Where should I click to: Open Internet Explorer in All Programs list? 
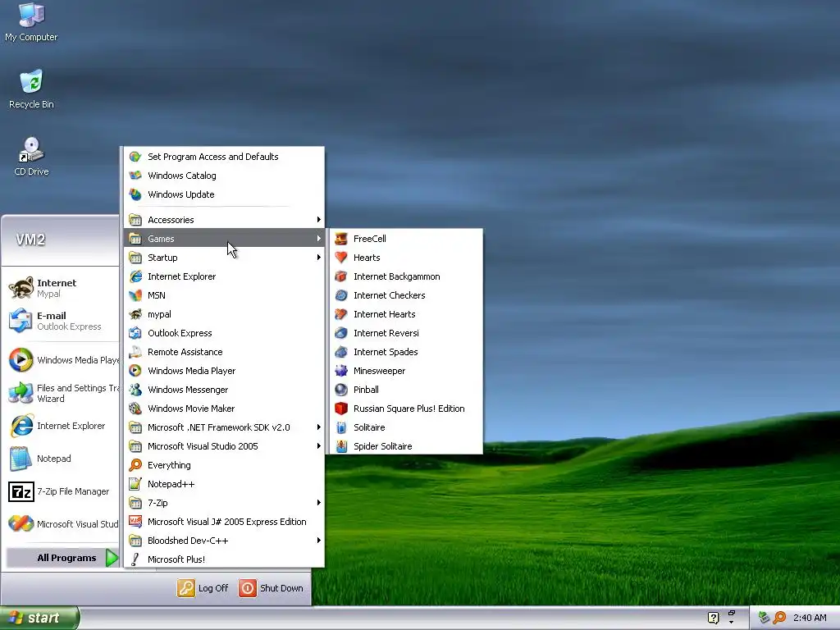point(224,276)
